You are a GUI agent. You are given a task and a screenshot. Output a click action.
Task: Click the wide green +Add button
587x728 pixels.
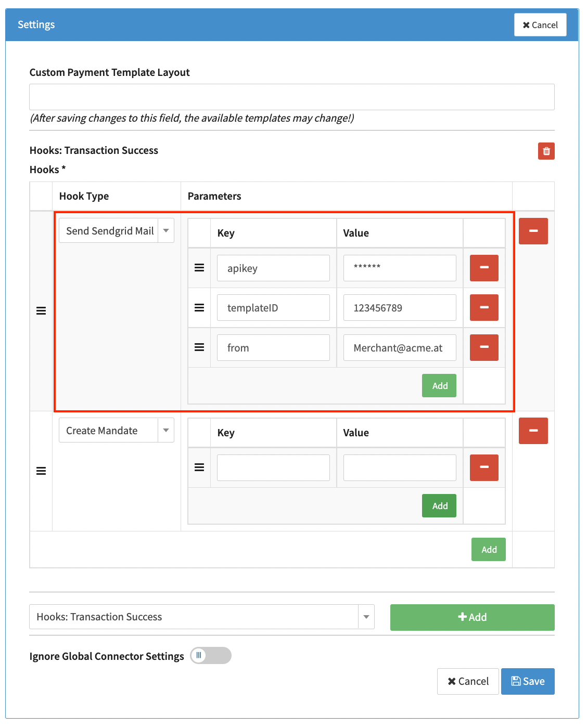[472, 617]
